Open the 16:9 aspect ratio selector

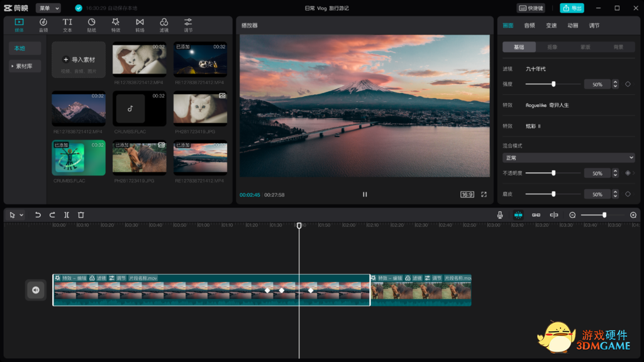point(467,195)
